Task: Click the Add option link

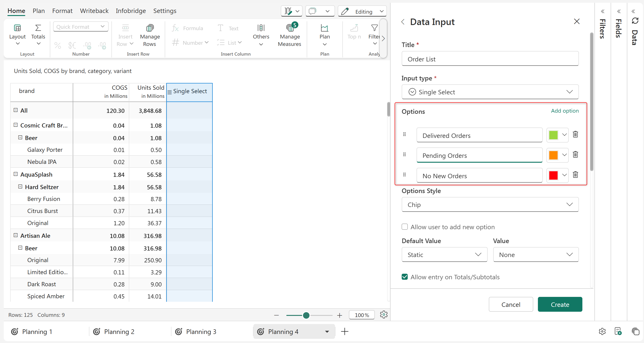Action: (x=565, y=111)
